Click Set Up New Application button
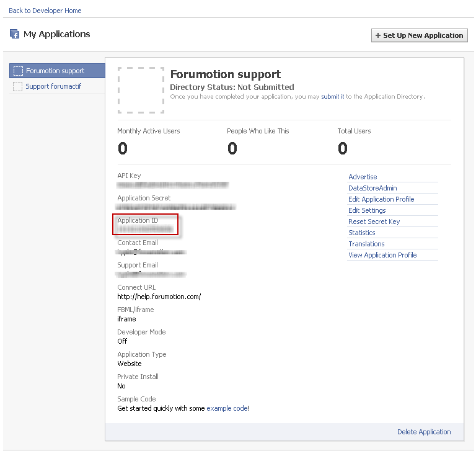This screenshot has width=476, height=456. (419, 35)
